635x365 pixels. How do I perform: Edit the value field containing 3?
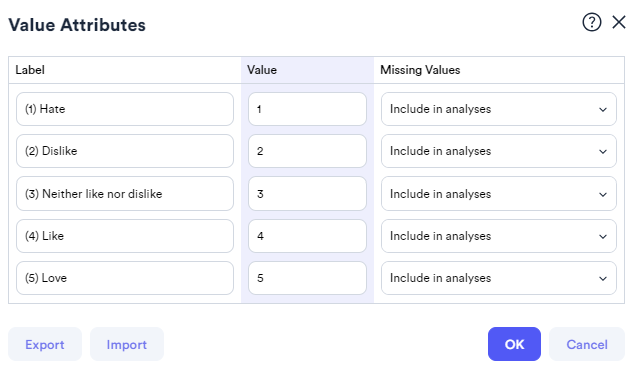307,194
